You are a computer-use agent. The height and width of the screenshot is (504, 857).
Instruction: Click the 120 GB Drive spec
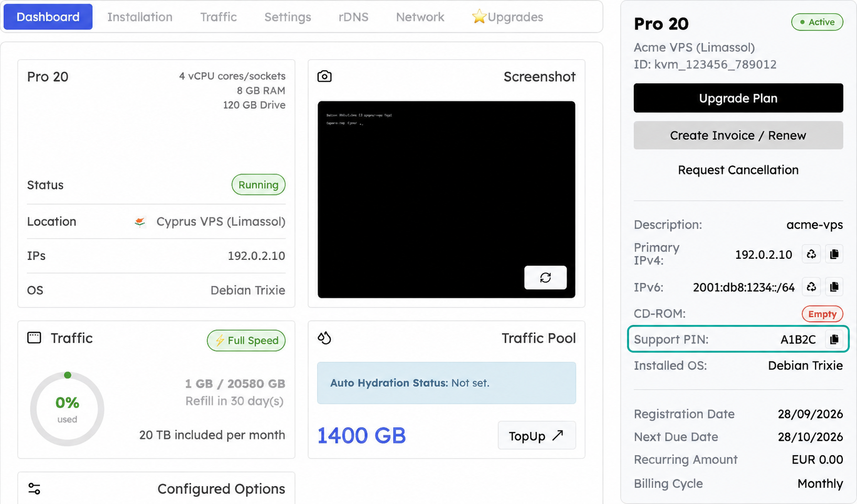(254, 105)
